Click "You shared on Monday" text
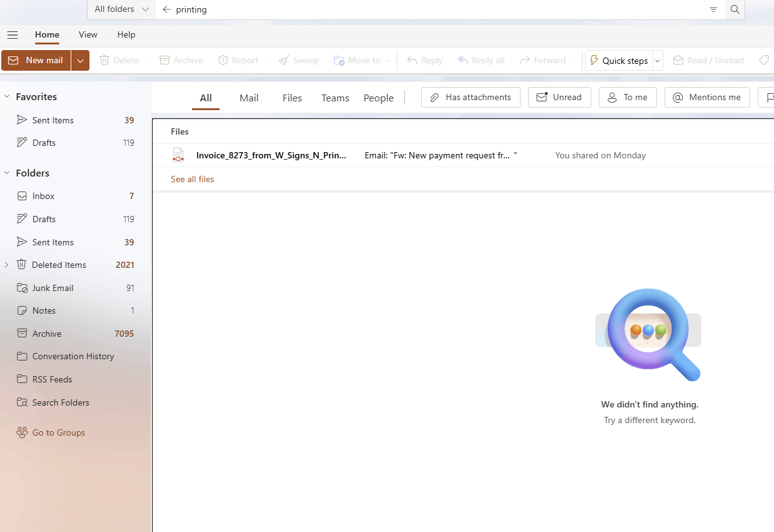 pos(600,155)
